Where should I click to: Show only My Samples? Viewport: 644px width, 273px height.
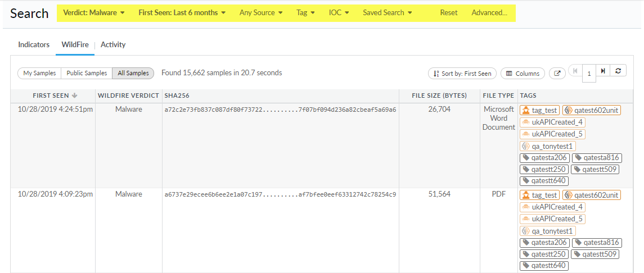tap(39, 73)
